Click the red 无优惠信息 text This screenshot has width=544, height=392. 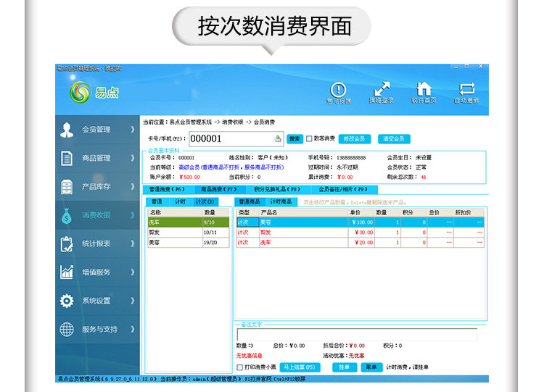(249, 356)
